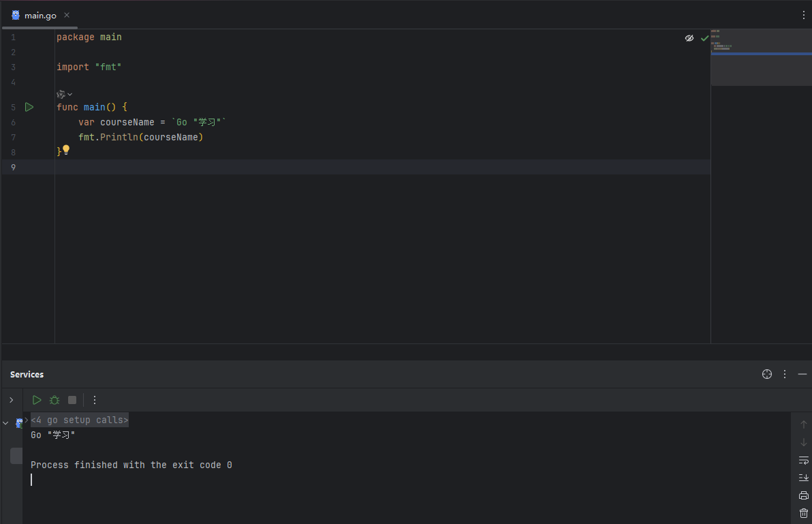Open the editor tabs three-dot options menu
This screenshot has width=812, height=524.
(804, 15)
